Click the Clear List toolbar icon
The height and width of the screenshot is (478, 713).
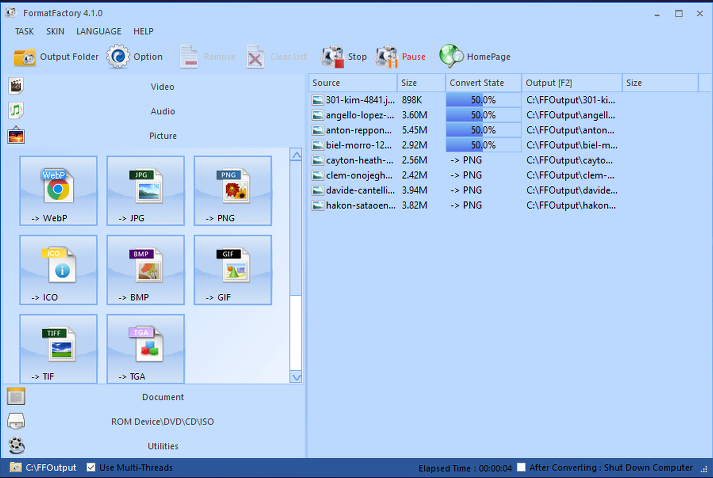pyautogui.click(x=255, y=57)
